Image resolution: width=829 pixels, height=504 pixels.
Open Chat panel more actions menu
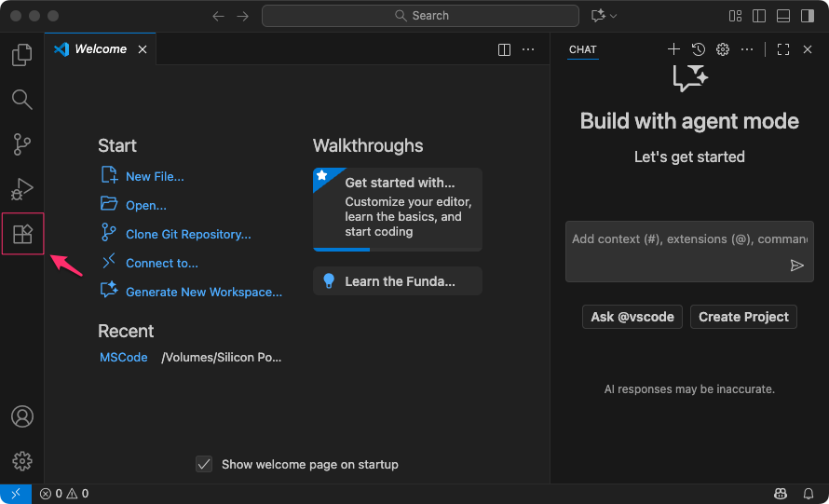747,49
